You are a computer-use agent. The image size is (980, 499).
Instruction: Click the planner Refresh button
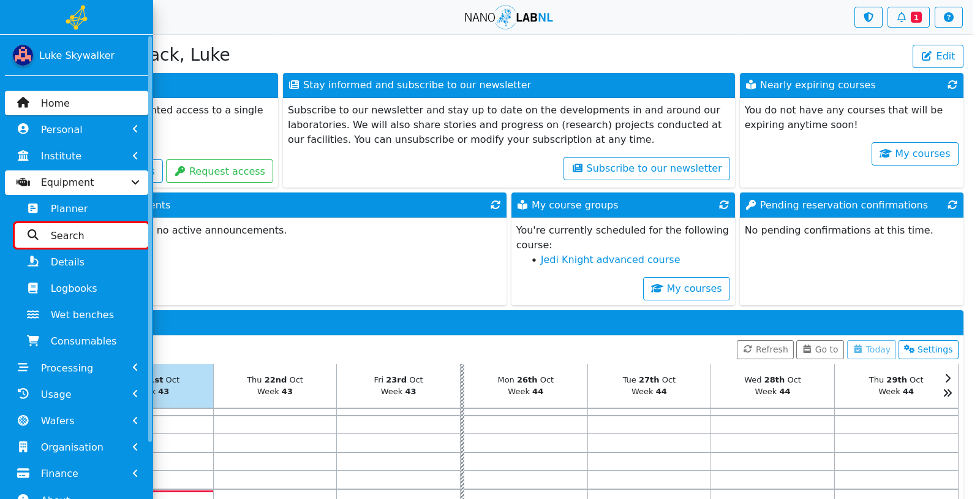coord(766,349)
